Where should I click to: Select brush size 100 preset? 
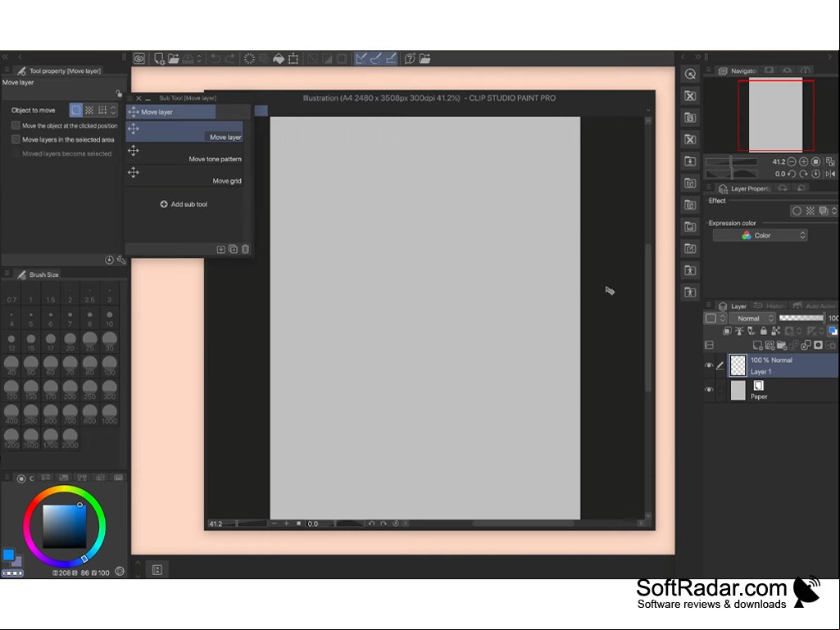109,366
